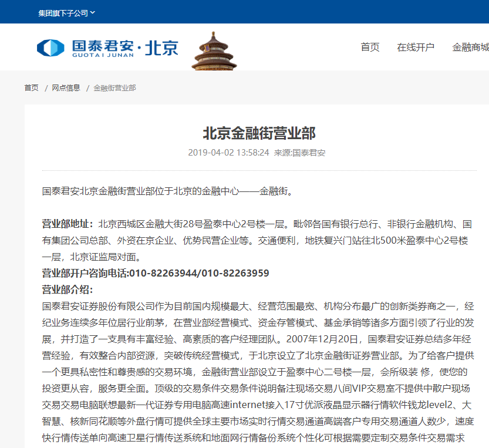Image resolution: width=489 pixels, height=448 pixels.
Task: Click the phone number 010-82263944/010-82263959 line
Action: pos(156,273)
